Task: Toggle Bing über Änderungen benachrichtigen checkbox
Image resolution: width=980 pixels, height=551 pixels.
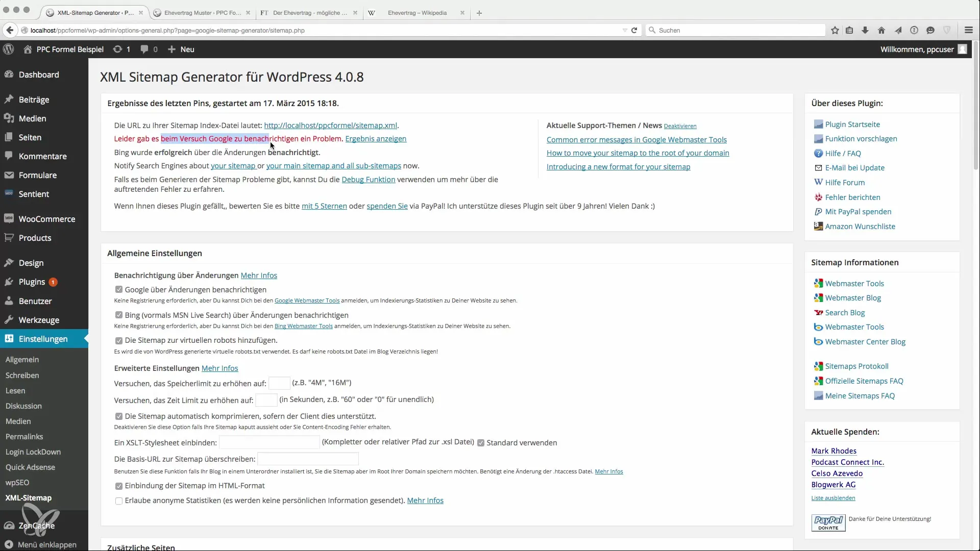Action: (119, 315)
